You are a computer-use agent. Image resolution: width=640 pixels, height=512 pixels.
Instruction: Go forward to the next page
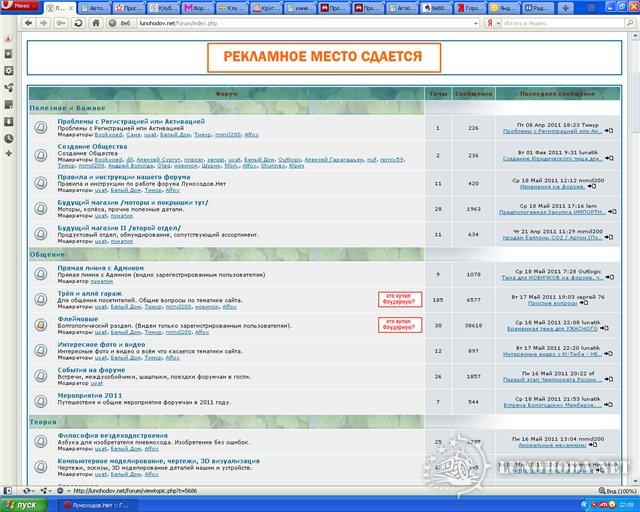pyautogui.click(x=43, y=23)
